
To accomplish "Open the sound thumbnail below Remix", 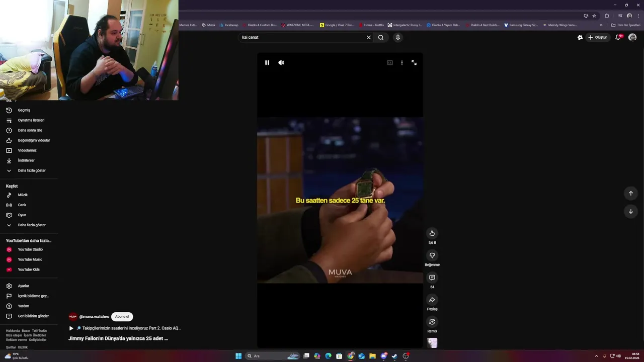I will coord(432,343).
